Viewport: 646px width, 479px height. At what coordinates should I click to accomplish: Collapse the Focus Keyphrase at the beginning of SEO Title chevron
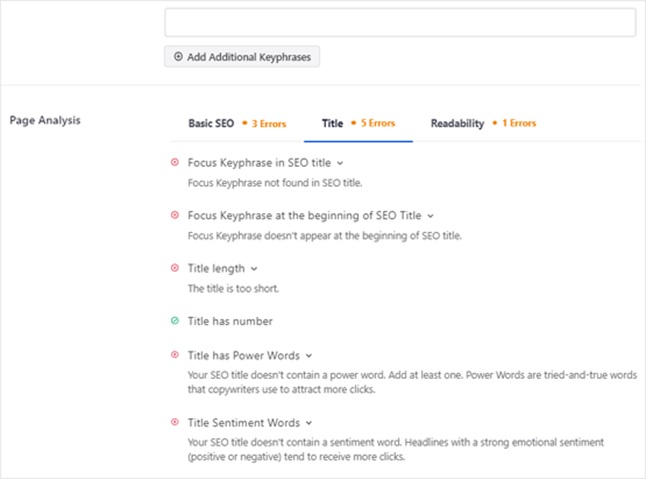pos(431,215)
